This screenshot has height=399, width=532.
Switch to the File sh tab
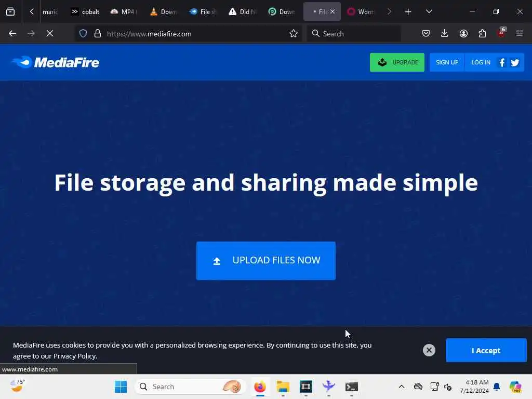(203, 12)
